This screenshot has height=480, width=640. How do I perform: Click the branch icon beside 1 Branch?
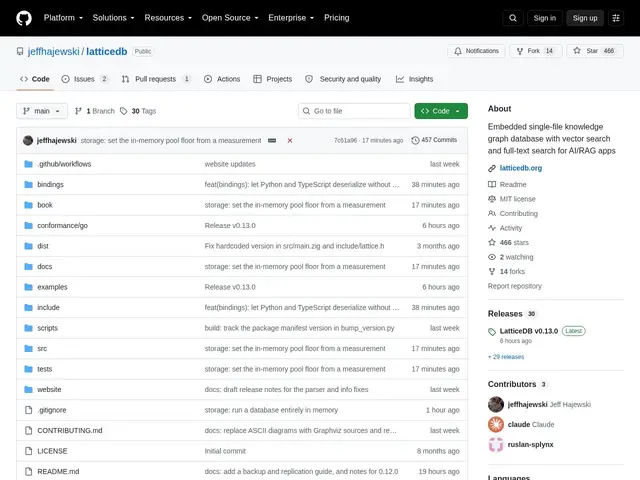[78, 111]
